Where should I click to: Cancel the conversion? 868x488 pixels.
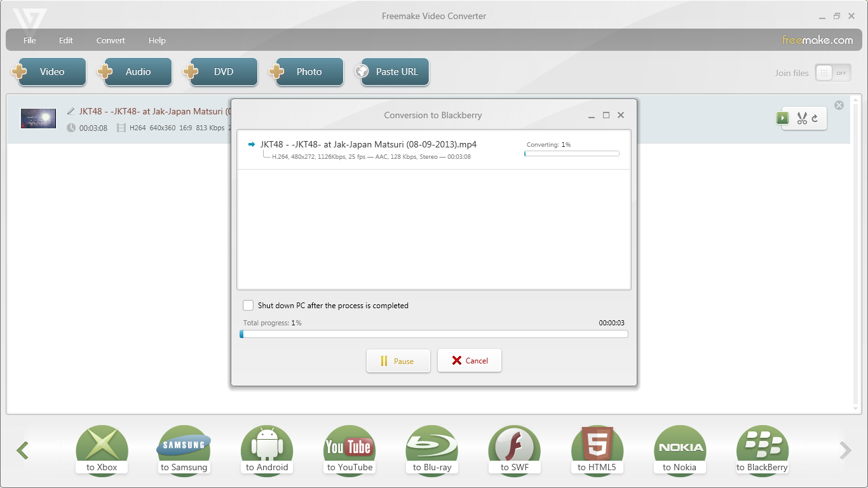[x=470, y=361]
